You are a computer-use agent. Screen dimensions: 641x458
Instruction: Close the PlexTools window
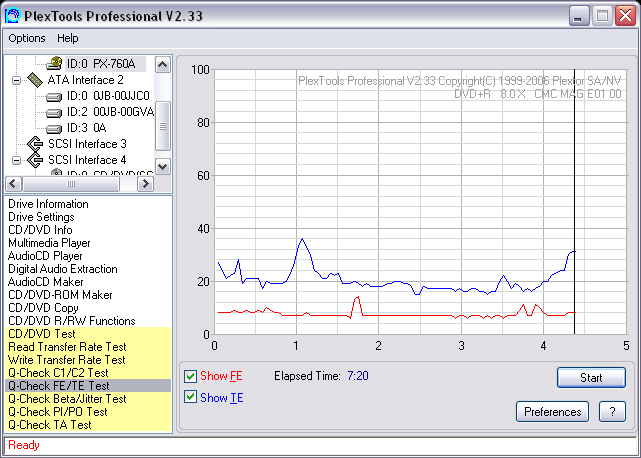625,16
